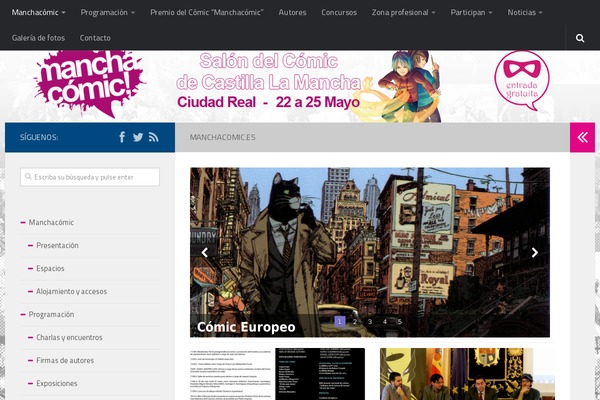Click the Manchacómic splash logo
Screen dimensions: 600x400
(89, 83)
